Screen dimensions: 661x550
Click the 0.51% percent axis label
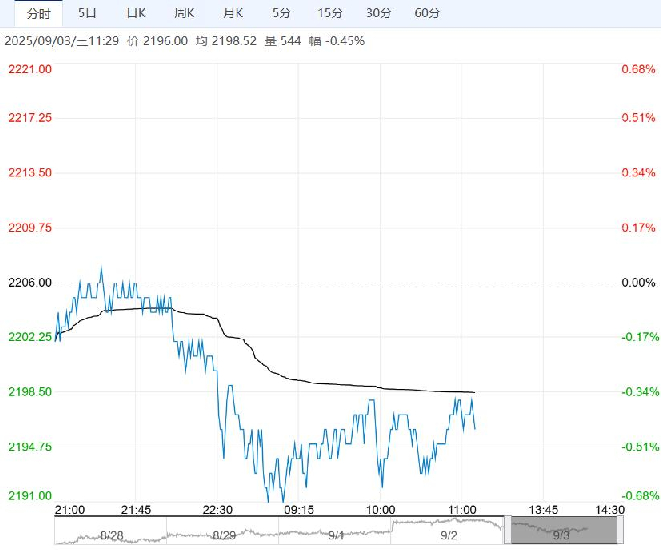pyautogui.click(x=638, y=118)
